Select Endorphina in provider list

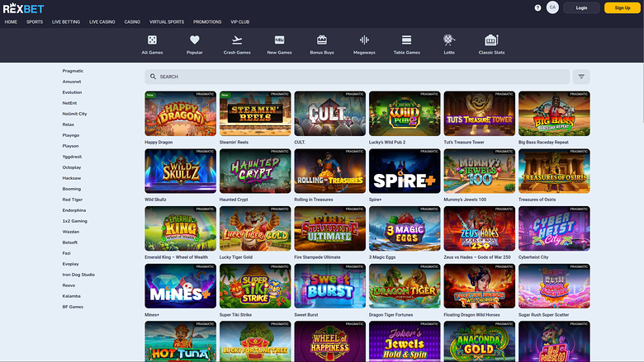74,210
